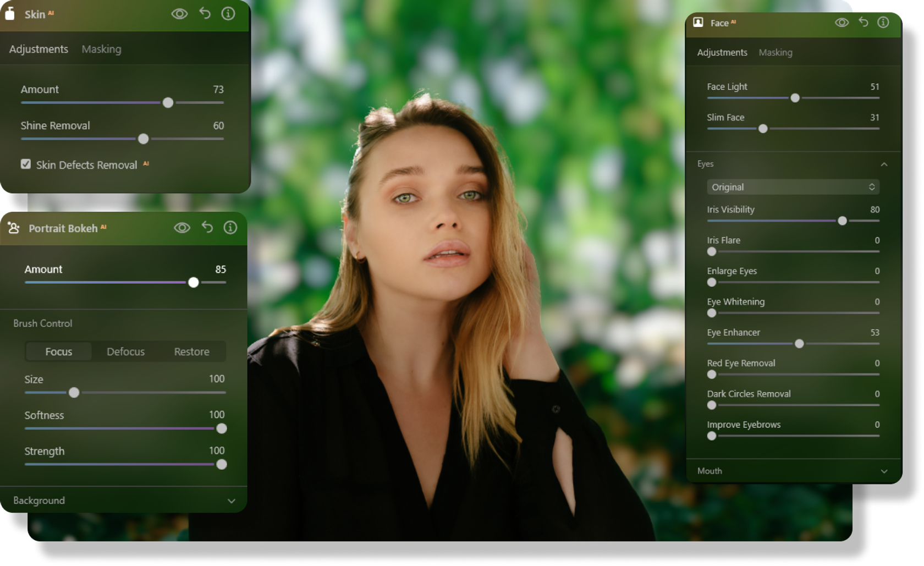Reset the Skin panel with undo arrow
The image size is (924, 566).
coord(205,13)
